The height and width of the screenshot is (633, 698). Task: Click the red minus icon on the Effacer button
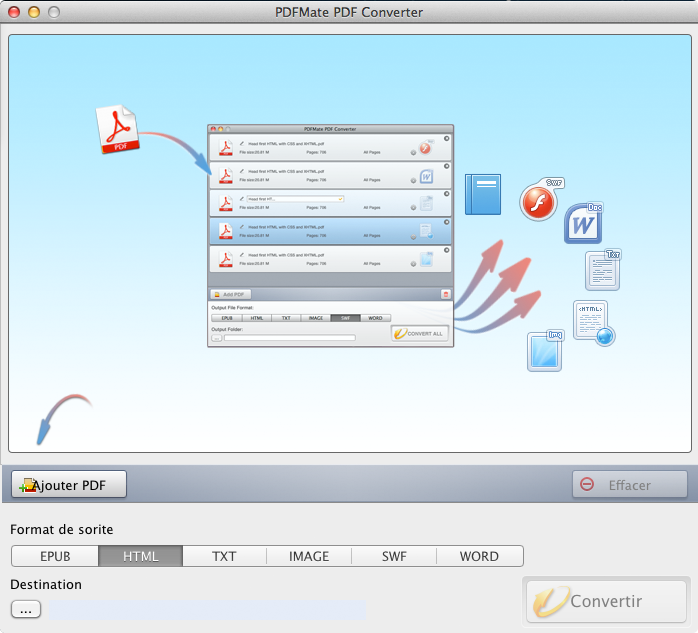click(587, 484)
